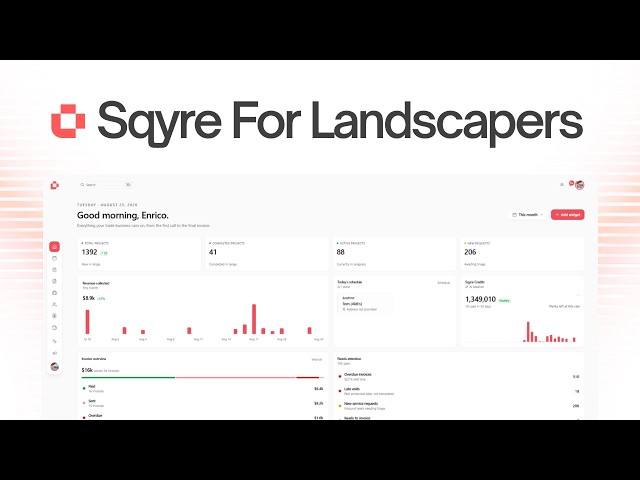Click the tallest bar in the Revenue collected chart
The width and height of the screenshot is (640, 480).
(x=254, y=319)
